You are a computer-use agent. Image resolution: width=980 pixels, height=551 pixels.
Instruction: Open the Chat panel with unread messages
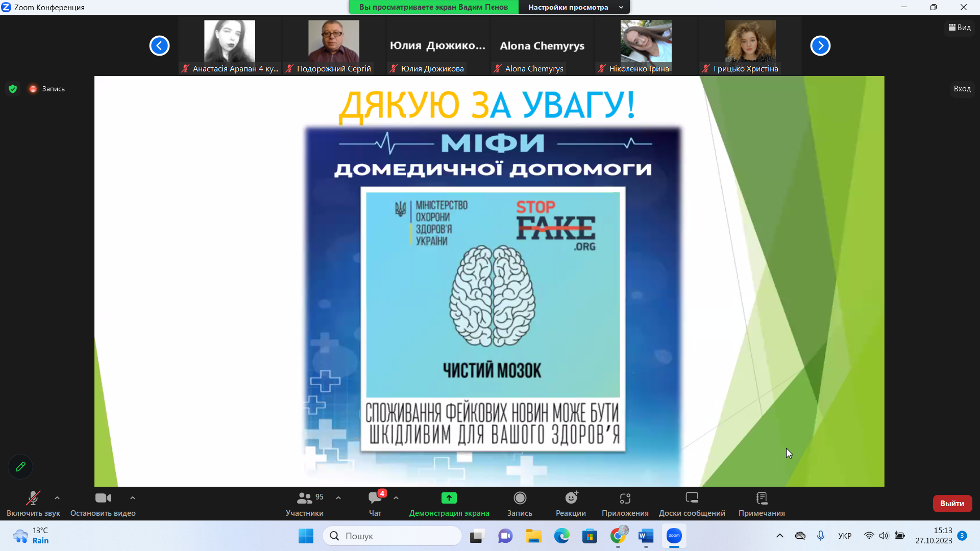(x=375, y=498)
